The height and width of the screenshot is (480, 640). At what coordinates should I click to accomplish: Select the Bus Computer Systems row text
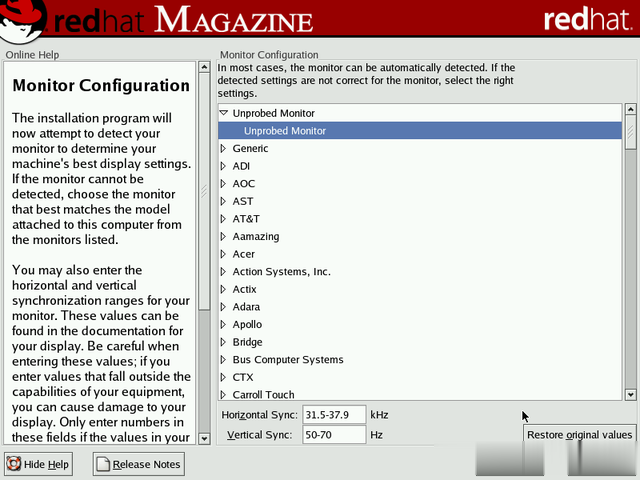click(x=288, y=360)
